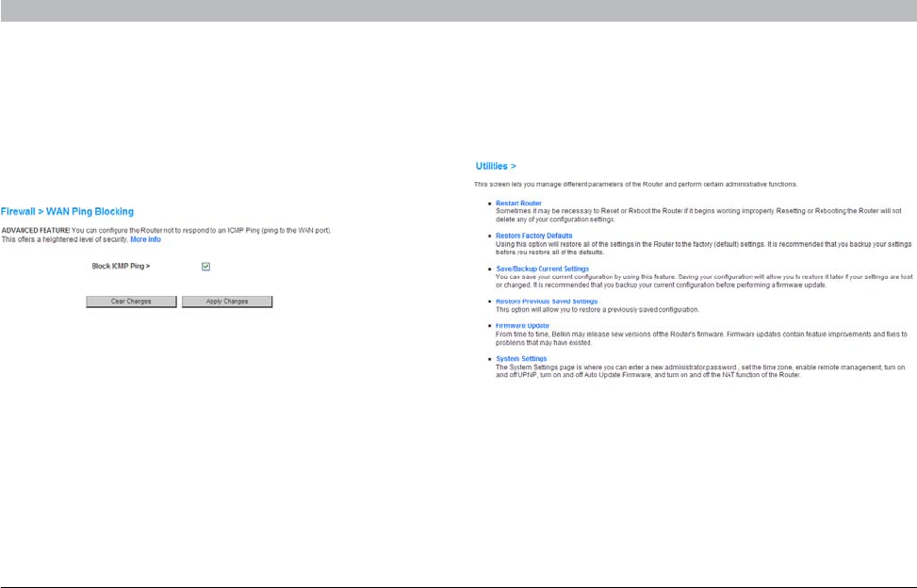Screen dimensions: 917x588
Task: Toggle the Block ICMP Ping checkbox
Action: point(205,267)
